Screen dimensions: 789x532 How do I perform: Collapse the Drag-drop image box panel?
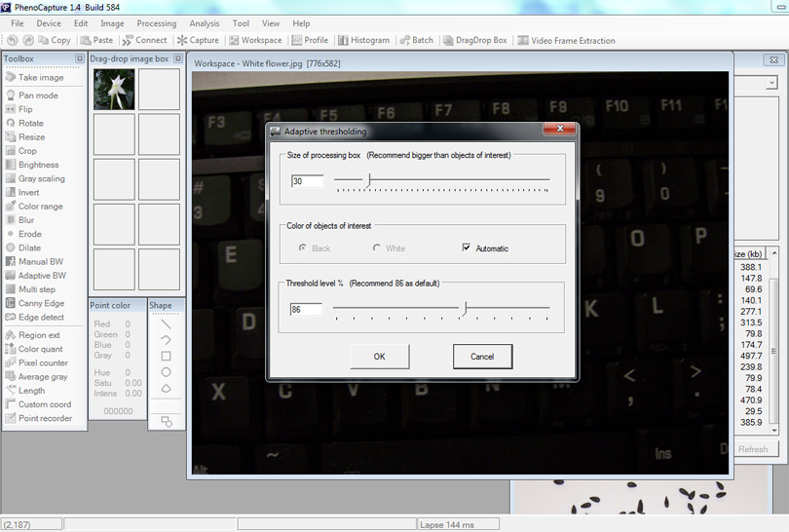click(176, 58)
